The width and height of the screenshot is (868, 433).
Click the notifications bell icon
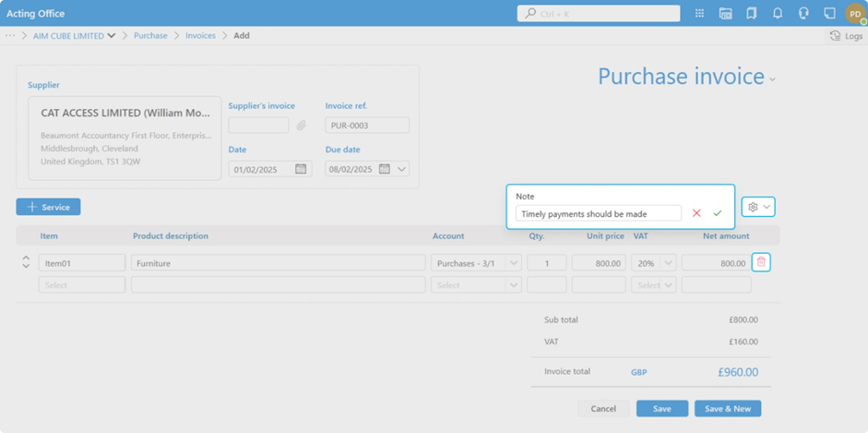point(778,14)
